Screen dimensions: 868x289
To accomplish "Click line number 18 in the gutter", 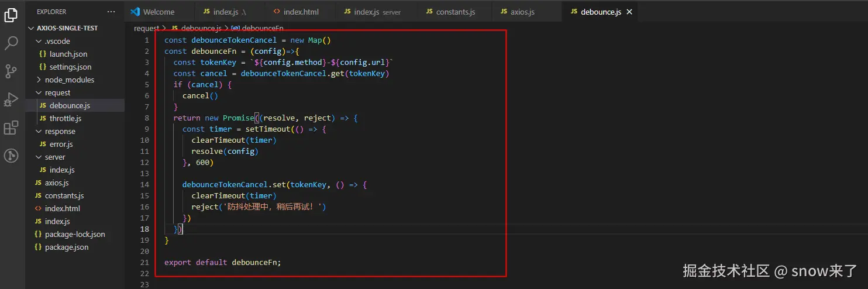I will 145,229.
